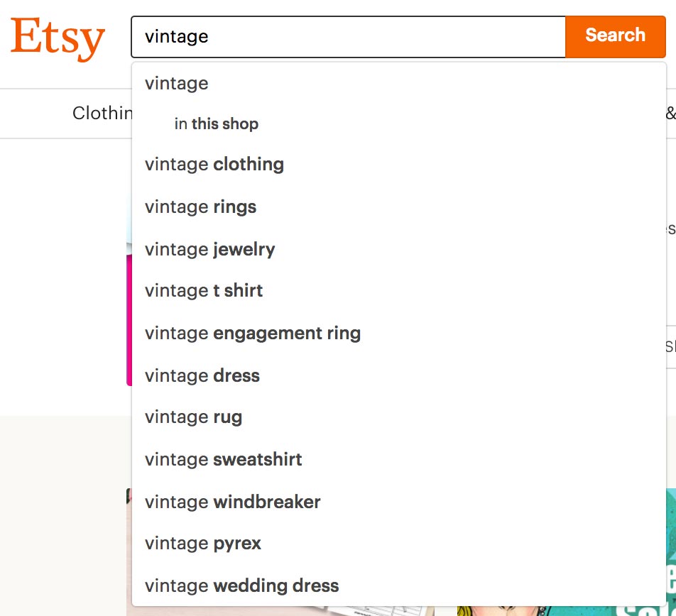Pick the 'vintage rings' suggestion
Image resolution: width=676 pixels, height=616 pixels.
pyautogui.click(x=399, y=207)
